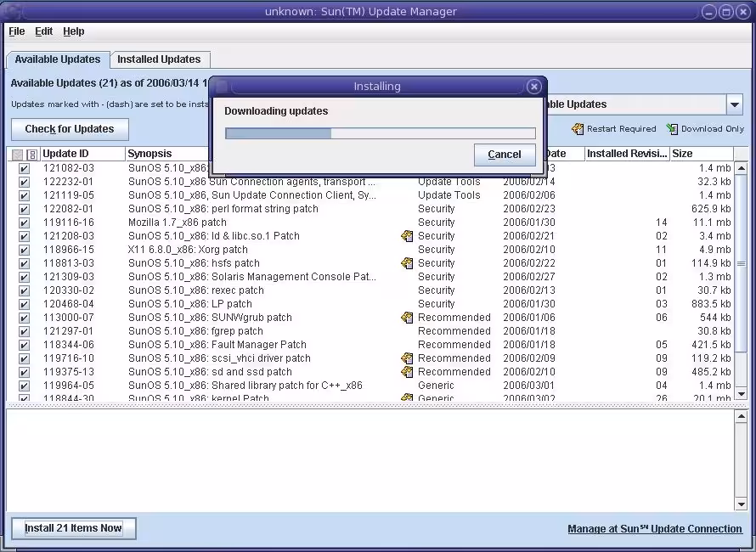Deselect the LP patch 120468-04
The height and width of the screenshot is (552, 756).
[x=24, y=304]
